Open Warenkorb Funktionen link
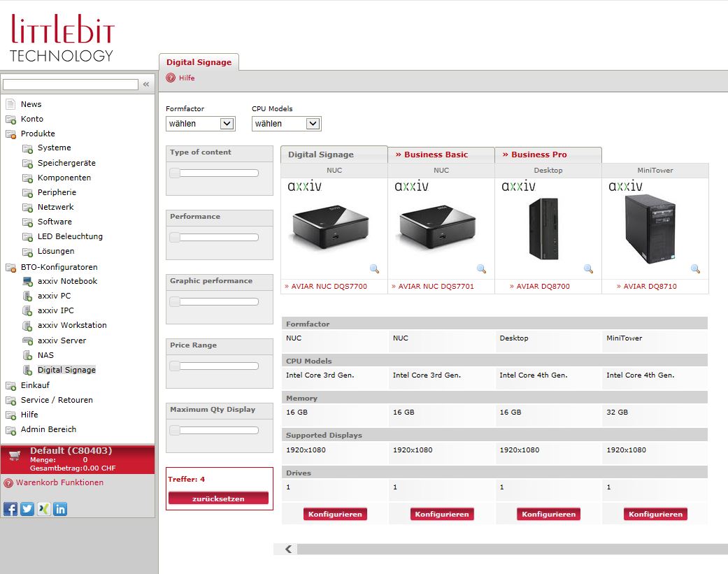The height and width of the screenshot is (574, 728). click(60, 482)
